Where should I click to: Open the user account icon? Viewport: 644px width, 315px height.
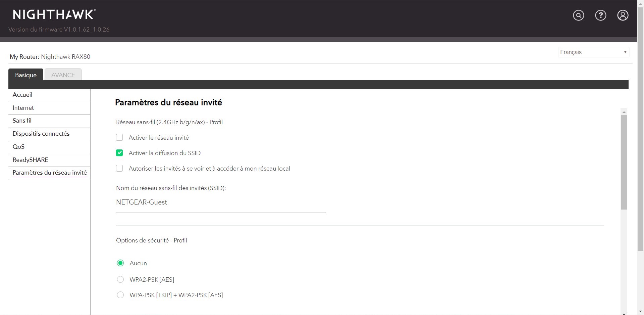[x=623, y=15]
